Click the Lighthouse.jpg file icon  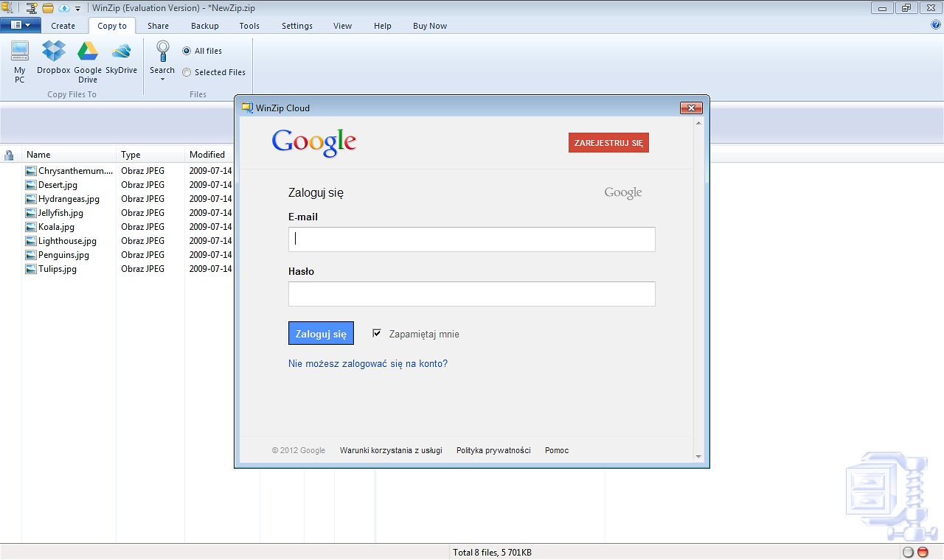[x=31, y=241]
